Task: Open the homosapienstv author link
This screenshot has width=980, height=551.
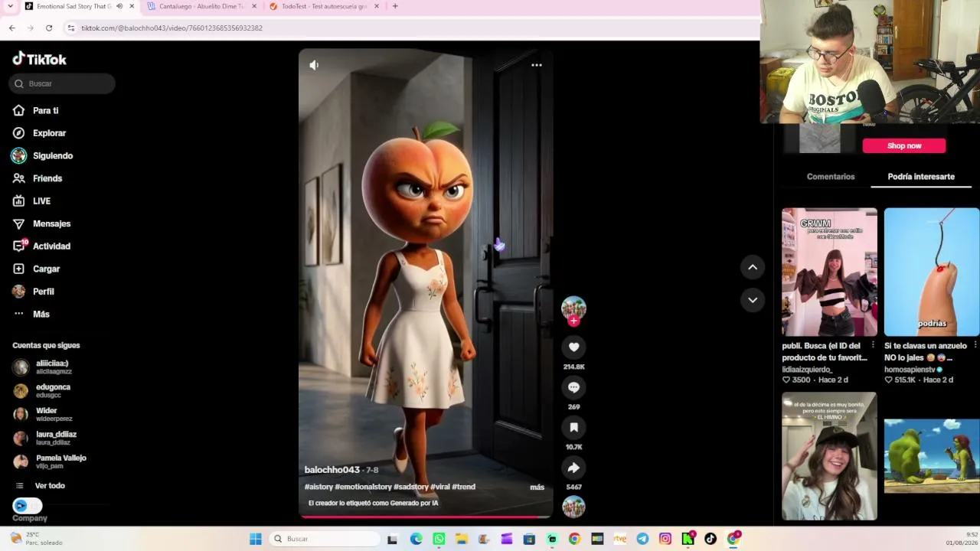Action: 913,370
